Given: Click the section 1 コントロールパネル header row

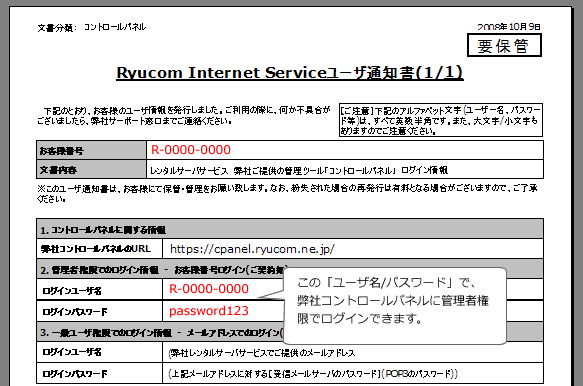Looking at the screenshot, I should click(290, 229).
